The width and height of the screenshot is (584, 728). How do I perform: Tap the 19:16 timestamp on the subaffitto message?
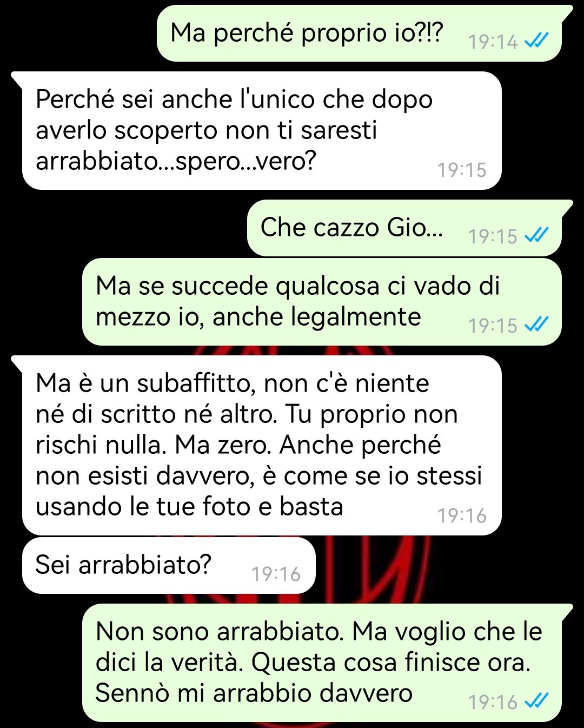click(x=462, y=515)
